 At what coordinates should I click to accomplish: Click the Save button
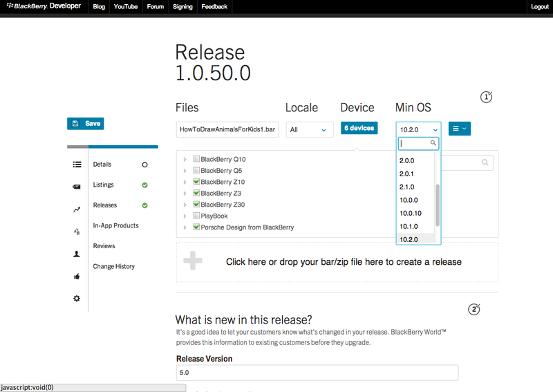[85, 124]
